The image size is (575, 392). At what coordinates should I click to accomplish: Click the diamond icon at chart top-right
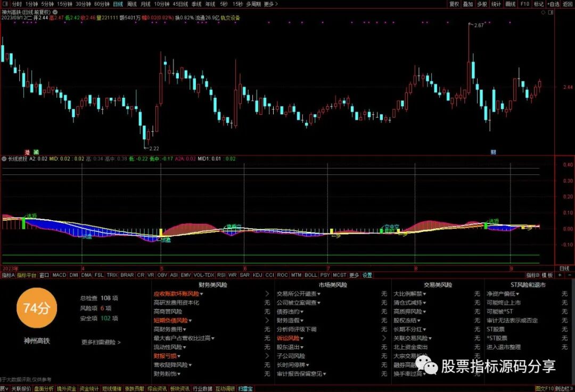tap(544, 12)
